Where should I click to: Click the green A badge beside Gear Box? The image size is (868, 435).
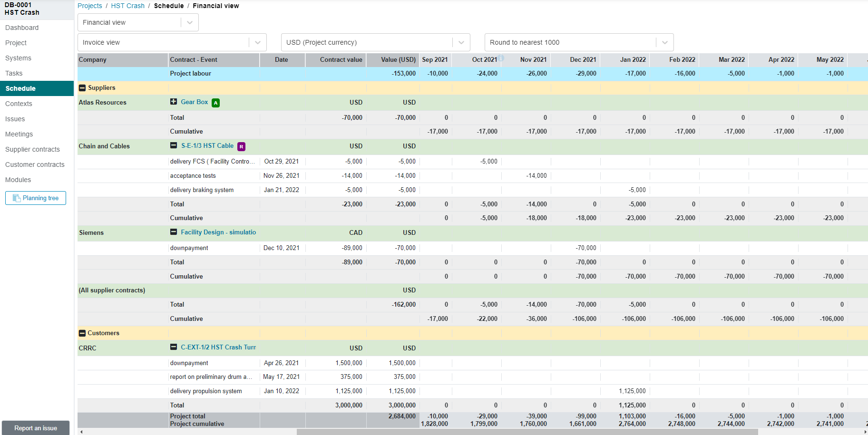pyautogui.click(x=215, y=103)
